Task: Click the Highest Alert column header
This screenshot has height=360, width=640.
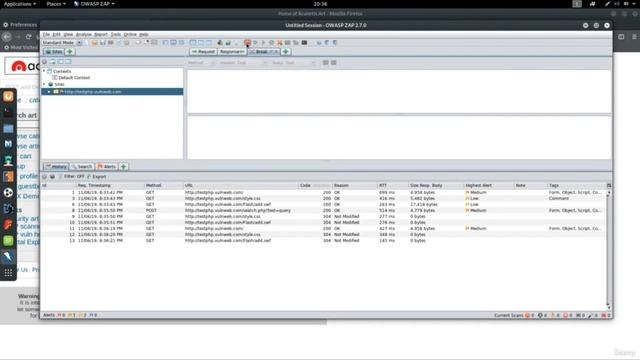Action: (489, 186)
